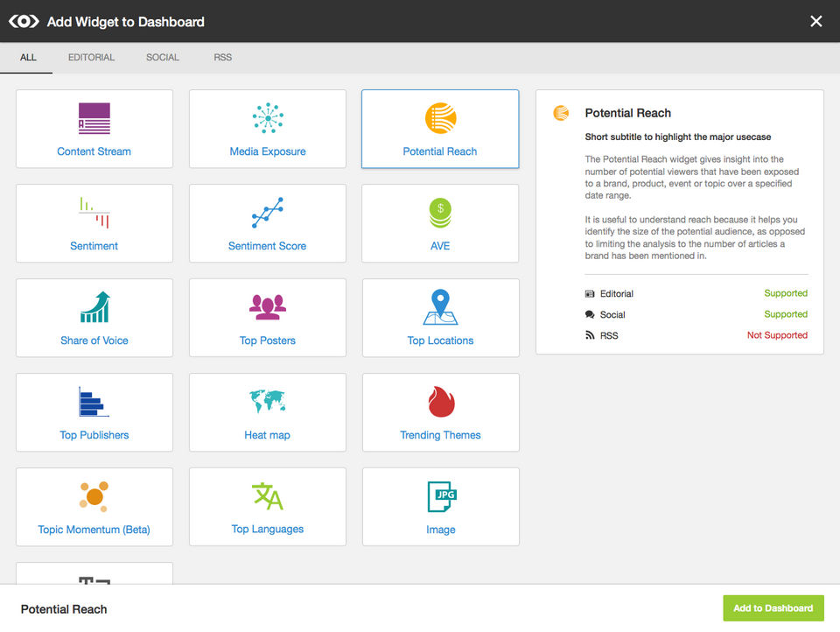The width and height of the screenshot is (840, 632).
Task: Select the Top Locations map pin icon
Action: pos(440,307)
